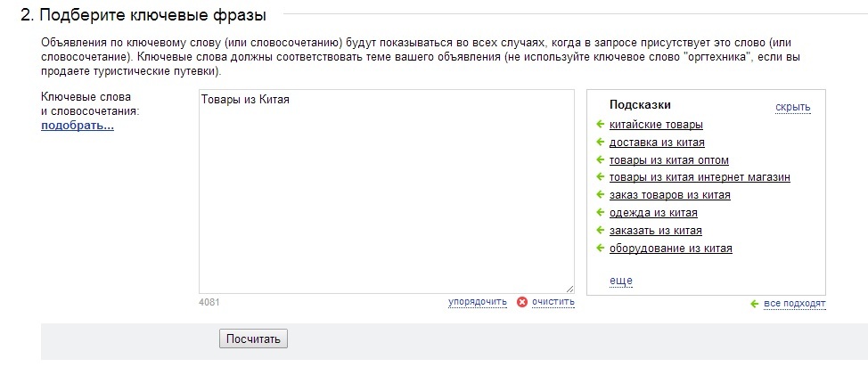
Task: Click the 'китайские товары' hint link
Action: [656, 125]
